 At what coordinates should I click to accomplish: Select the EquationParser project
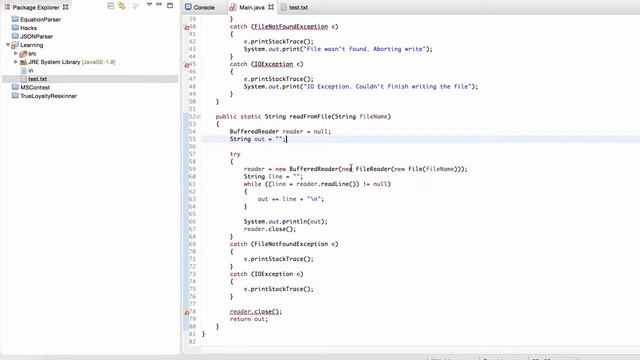[40, 19]
